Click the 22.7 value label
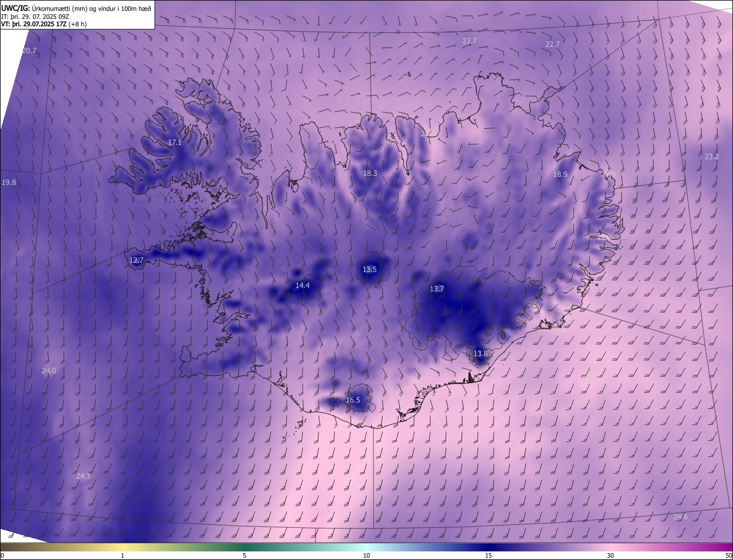 pyautogui.click(x=553, y=45)
